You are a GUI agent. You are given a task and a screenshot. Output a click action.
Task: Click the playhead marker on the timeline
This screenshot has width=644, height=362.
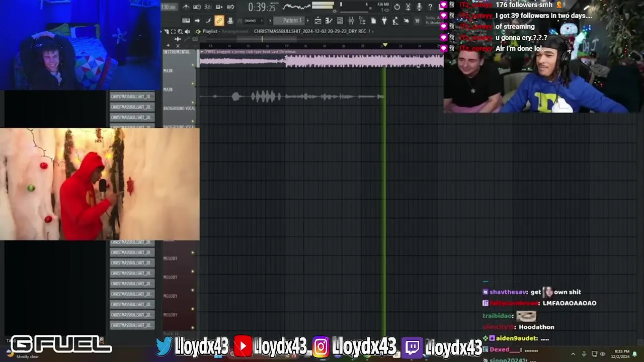[385, 45]
